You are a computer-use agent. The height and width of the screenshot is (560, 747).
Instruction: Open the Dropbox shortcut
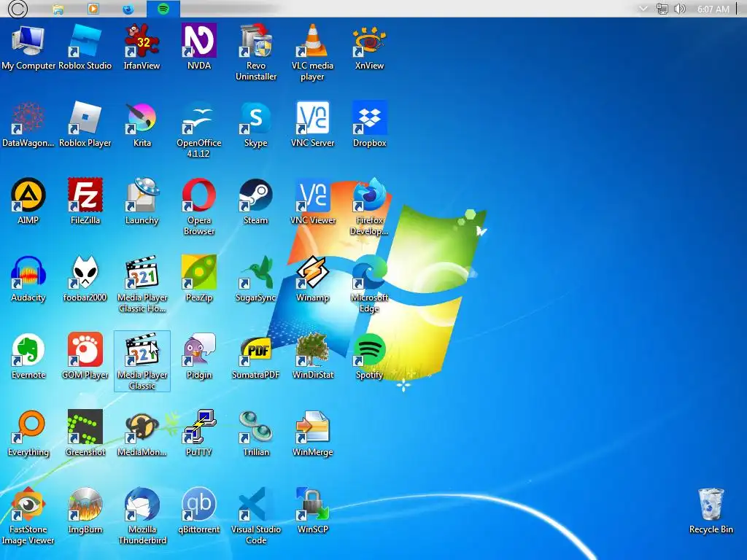point(369,124)
